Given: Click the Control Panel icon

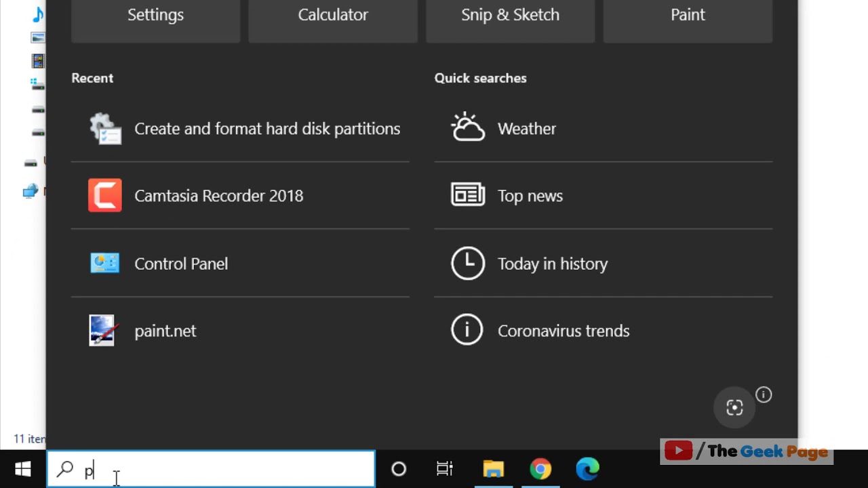Looking at the screenshot, I should [x=105, y=263].
